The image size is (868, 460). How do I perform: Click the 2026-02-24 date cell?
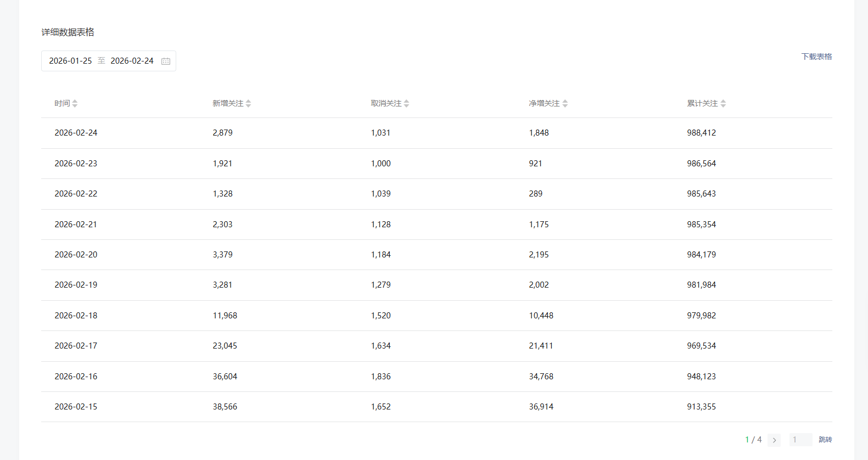[x=76, y=133]
